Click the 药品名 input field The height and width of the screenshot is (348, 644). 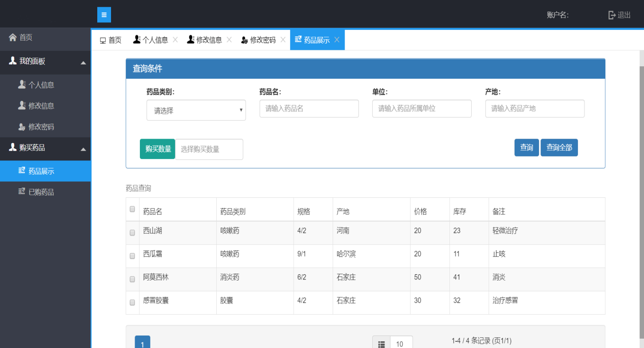click(x=309, y=108)
